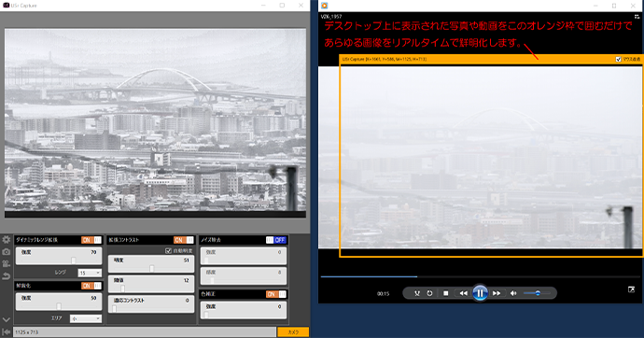Toggle shuffle in media player
Image resolution: width=644 pixels, height=338 pixels.
pyautogui.click(x=417, y=293)
